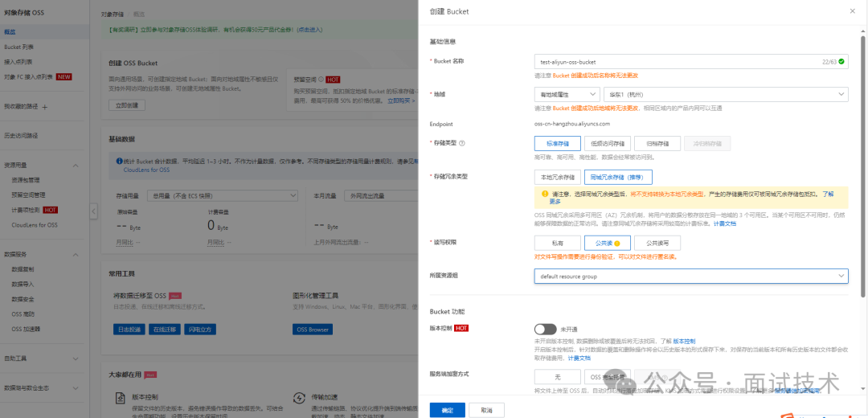
Task: Set read/write permission to 私有
Action: coord(558,243)
